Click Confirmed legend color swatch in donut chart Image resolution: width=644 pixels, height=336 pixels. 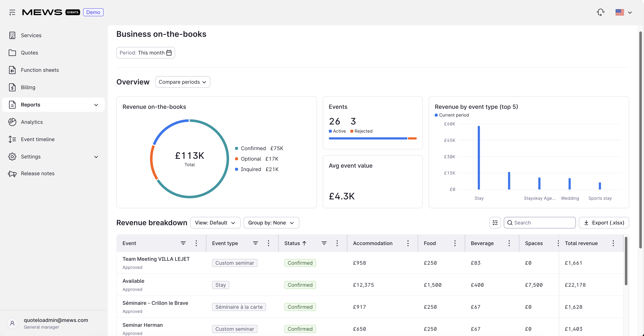click(237, 149)
